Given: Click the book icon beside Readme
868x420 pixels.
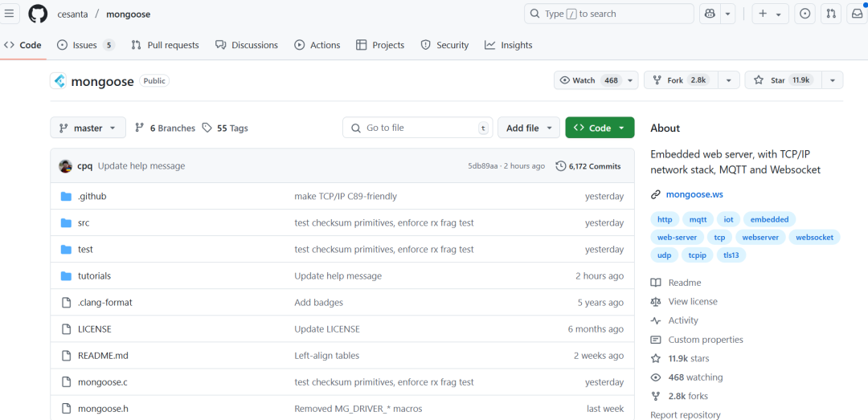Looking at the screenshot, I should (656, 283).
